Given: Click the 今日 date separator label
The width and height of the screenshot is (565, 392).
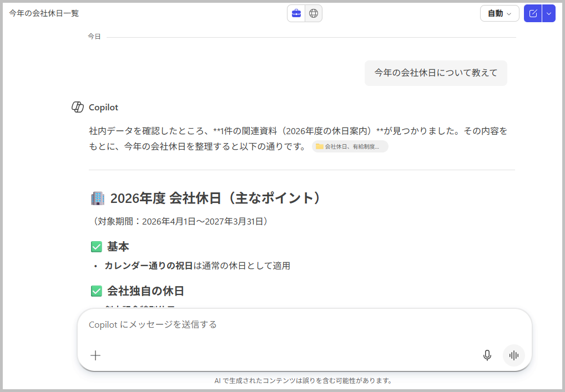Looking at the screenshot, I should coord(94,37).
